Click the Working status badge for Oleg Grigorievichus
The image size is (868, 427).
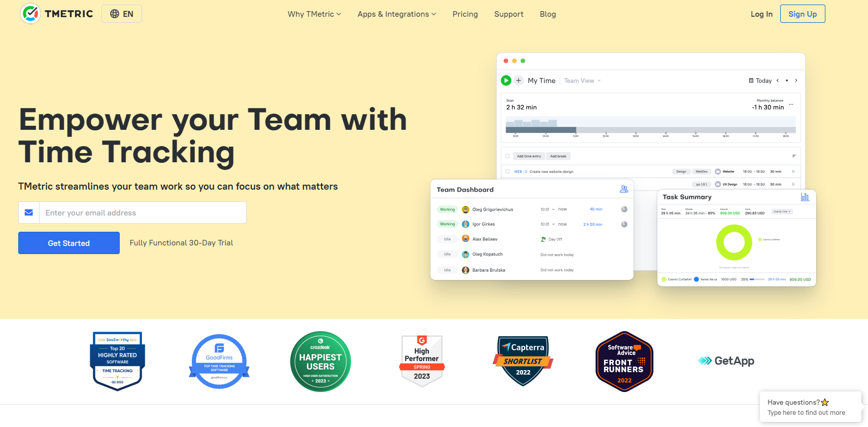[447, 209]
